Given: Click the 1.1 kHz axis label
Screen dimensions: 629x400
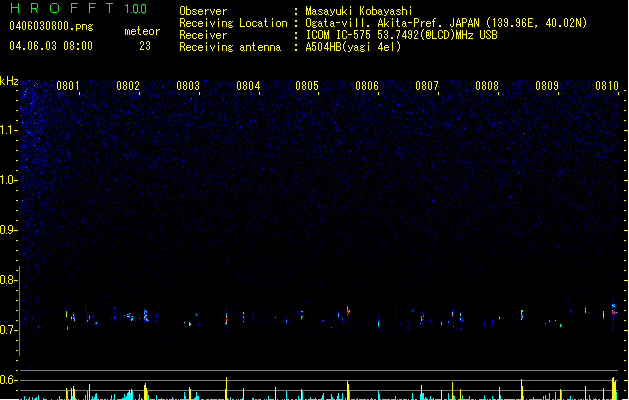Looking at the screenshot, I should click(x=8, y=130).
